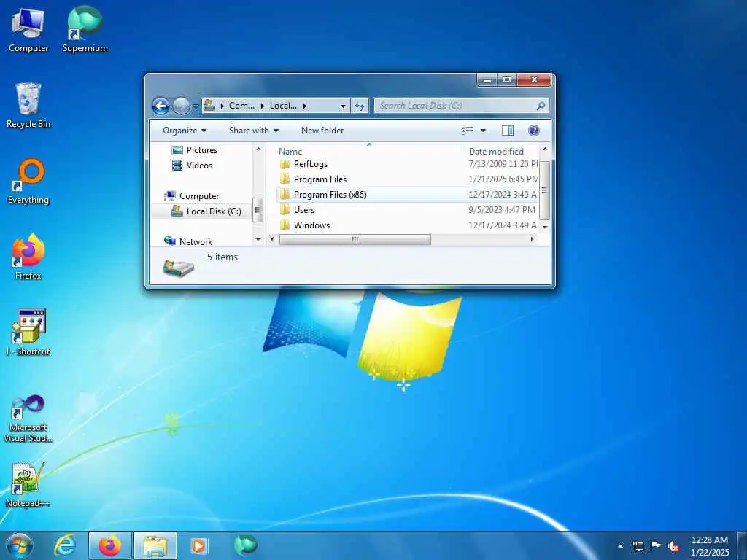The width and height of the screenshot is (747, 560).
Task: Click the 9/5/2023 4:47 PM date cell
Action: pyautogui.click(x=502, y=209)
